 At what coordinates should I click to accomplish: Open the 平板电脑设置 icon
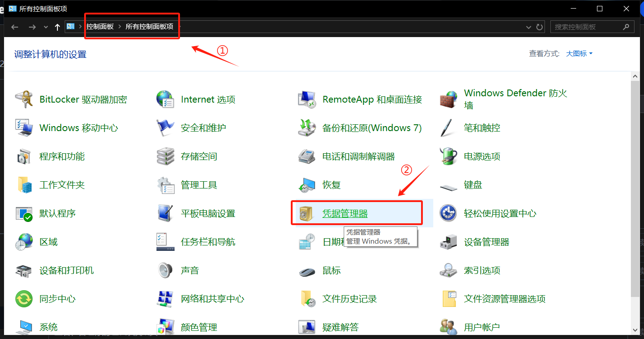click(x=165, y=213)
